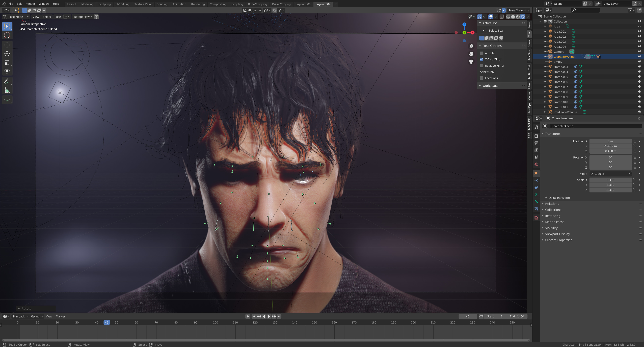644x347 pixels.
Task: Open the Pose Mode dropdown
Action: point(16,17)
